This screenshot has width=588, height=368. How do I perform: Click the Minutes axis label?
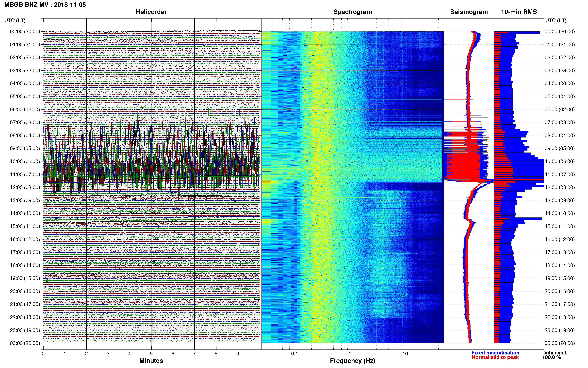(151, 361)
